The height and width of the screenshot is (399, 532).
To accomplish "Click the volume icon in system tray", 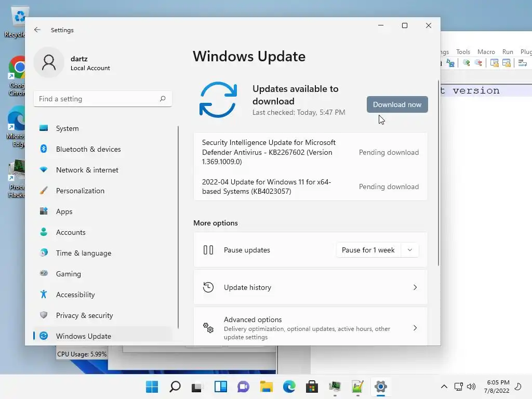I will tap(471, 387).
